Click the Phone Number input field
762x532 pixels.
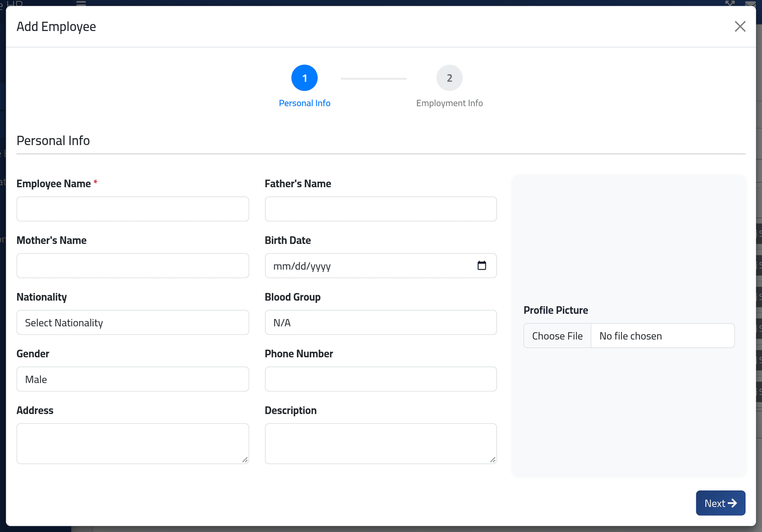[381, 379]
